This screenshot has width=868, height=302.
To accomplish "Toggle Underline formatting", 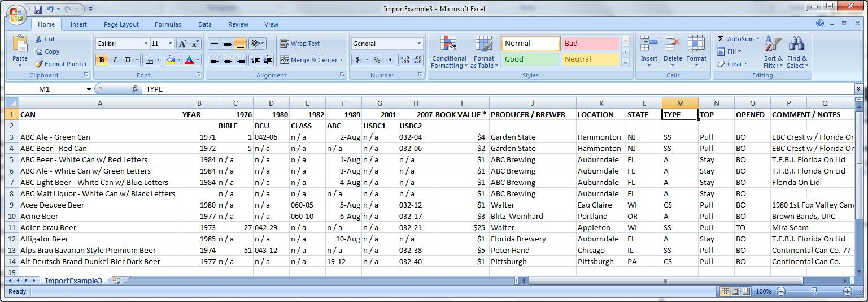I will (128, 60).
